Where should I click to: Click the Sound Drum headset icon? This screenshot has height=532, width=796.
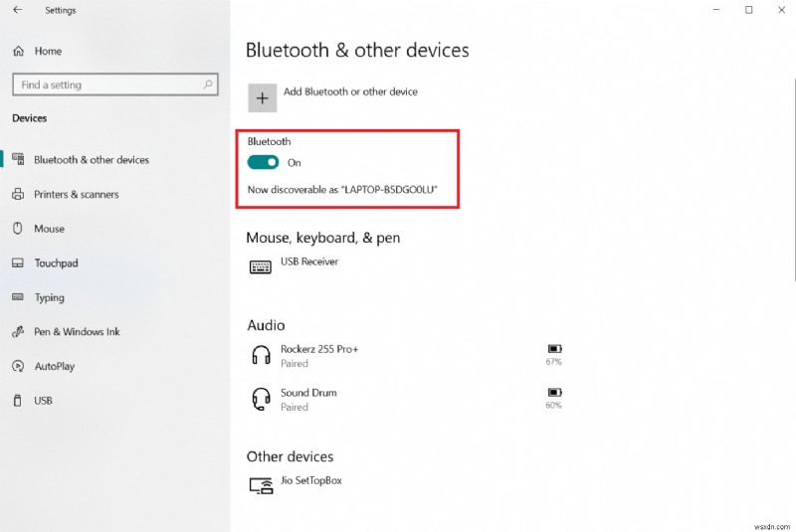[x=261, y=399]
